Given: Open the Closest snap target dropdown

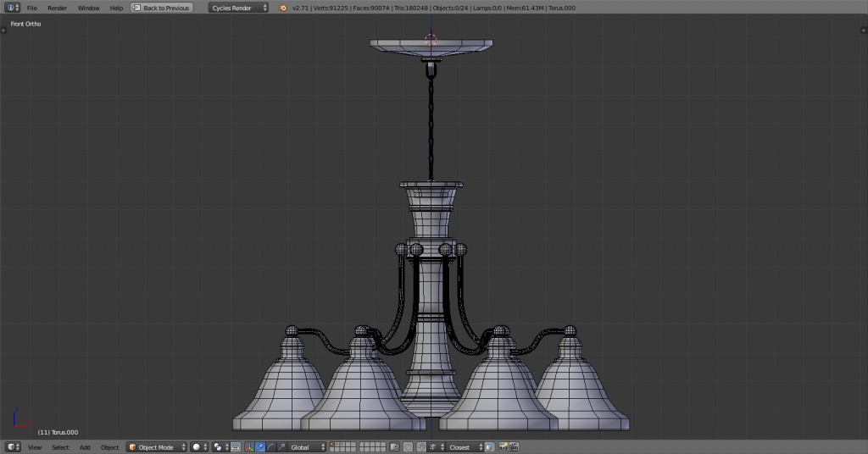Looking at the screenshot, I should pyautogui.click(x=465, y=447).
